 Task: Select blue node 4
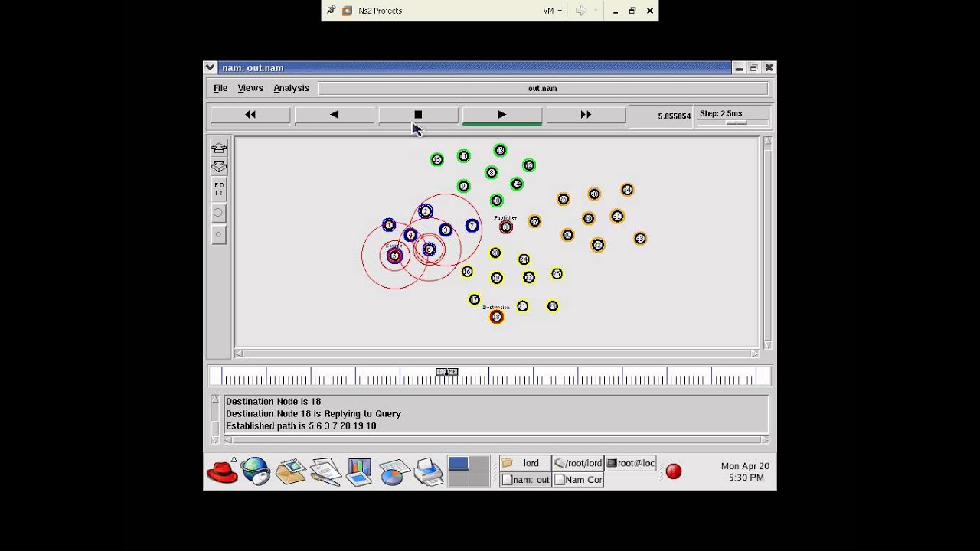click(x=410, y=235)
